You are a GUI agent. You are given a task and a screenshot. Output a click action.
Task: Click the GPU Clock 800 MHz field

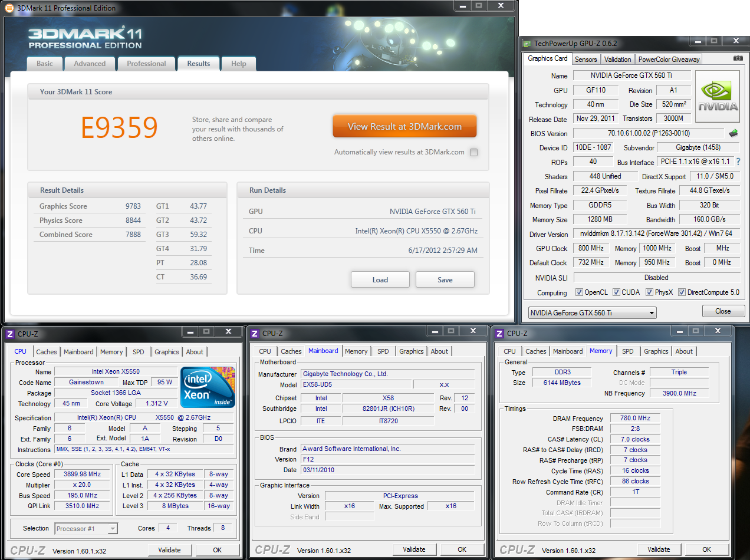591,248
